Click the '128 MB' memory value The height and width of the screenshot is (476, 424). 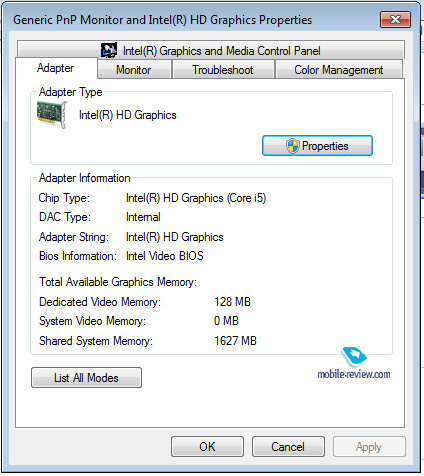[232, 302]
